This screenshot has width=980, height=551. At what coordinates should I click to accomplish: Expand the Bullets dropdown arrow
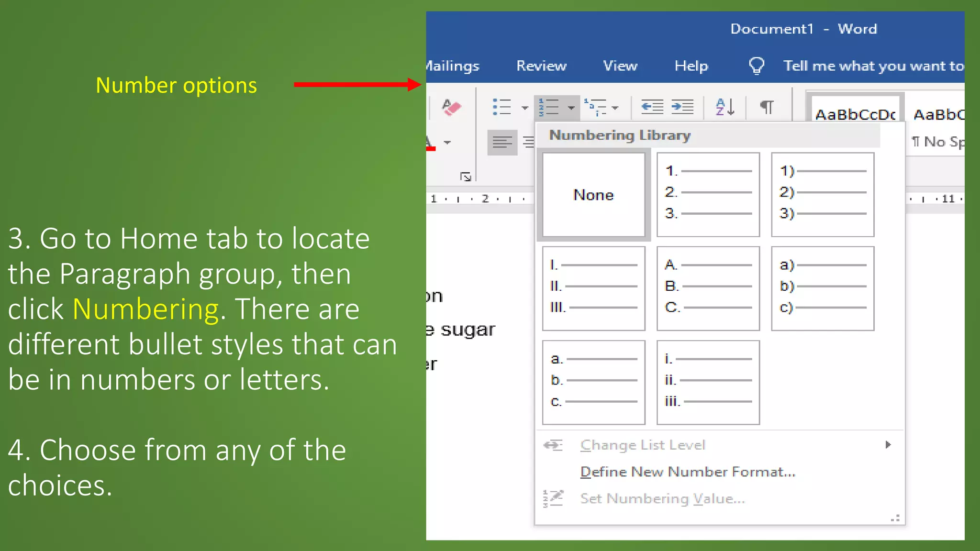524,108
